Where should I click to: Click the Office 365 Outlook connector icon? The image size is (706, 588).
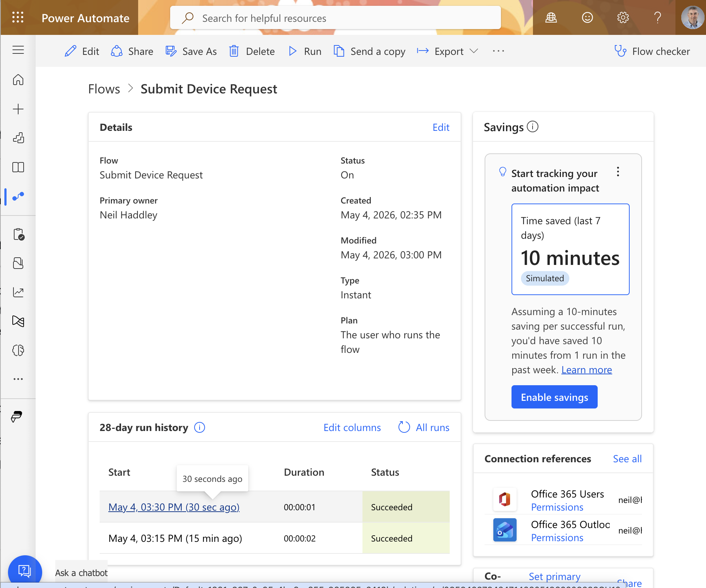click(505, 530)
